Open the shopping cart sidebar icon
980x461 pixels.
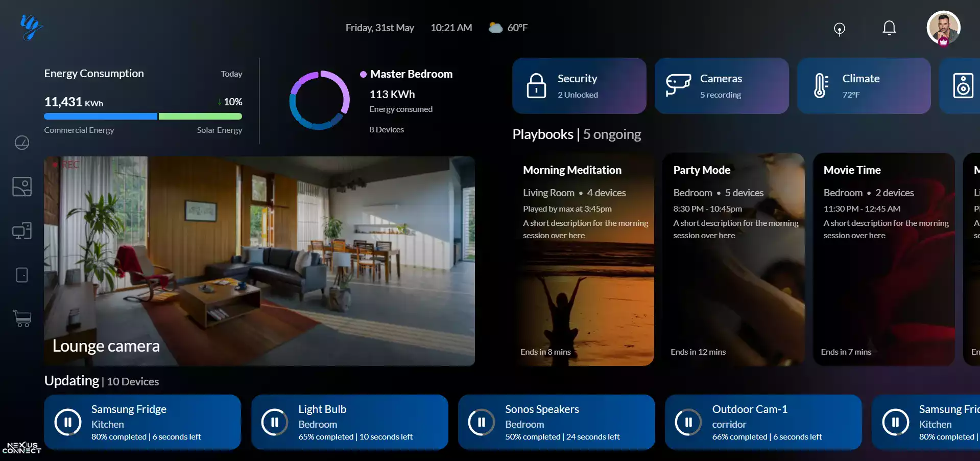point(22,318)
